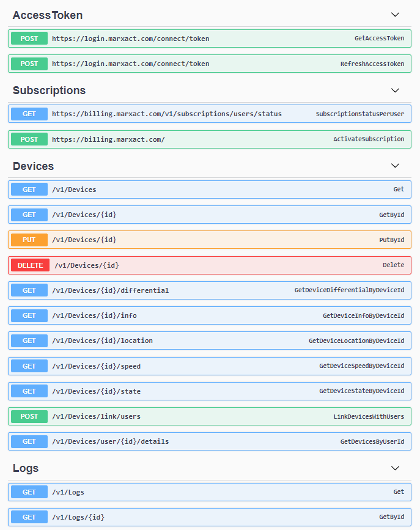
Task: Click the POST badge for ActivateSubscription
Action: click(29, 139)
